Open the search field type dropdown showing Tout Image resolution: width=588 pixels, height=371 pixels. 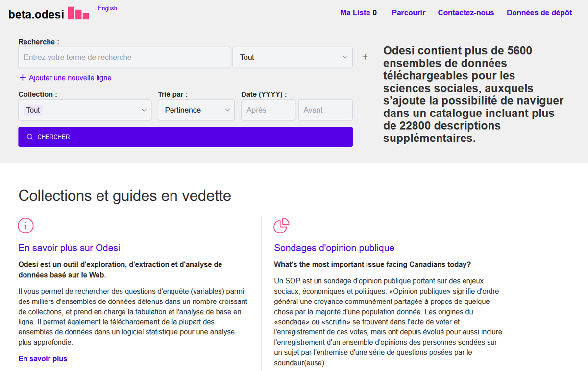(x=293, y=57)
